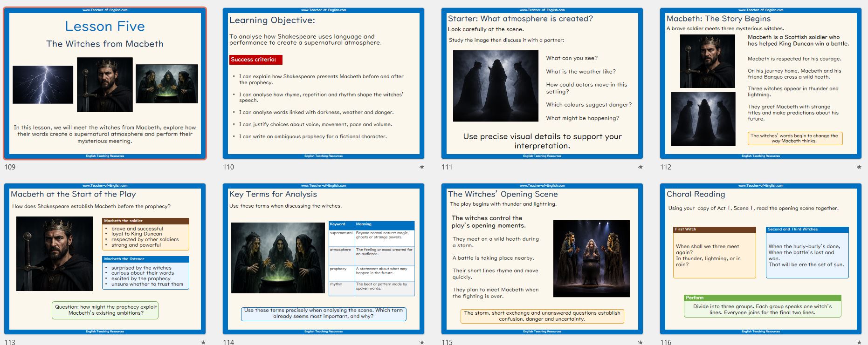Click the transition star under slide 116

point(859,342)
